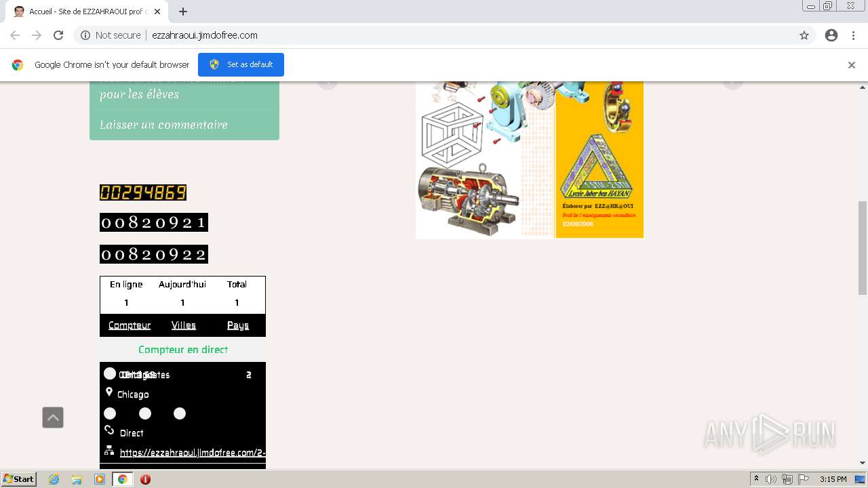Screen dimensions: 868x488
Task: Open the Chrome profile avatar menu
Action: coord(831,35)
